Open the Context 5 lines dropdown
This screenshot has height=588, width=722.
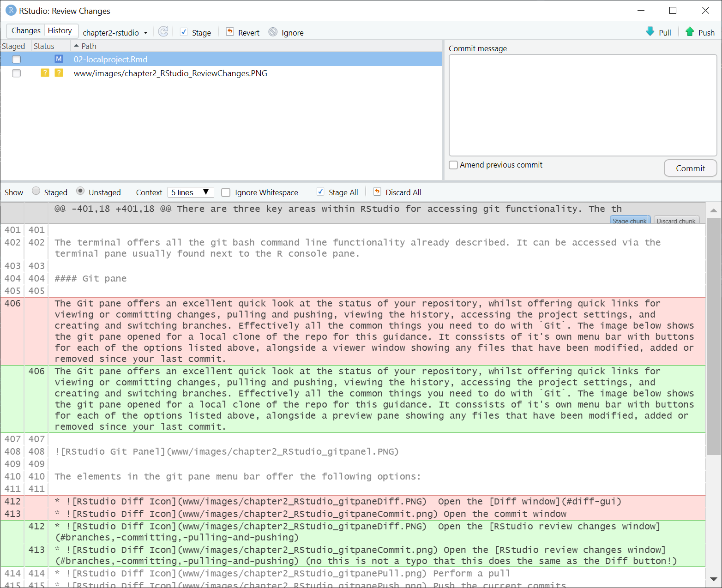190,192
